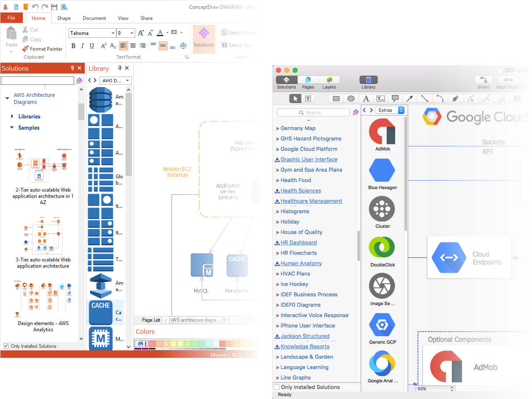This screenshot has height=399, width=532.
Task: Click the Cut scissors icon
Action: point(25,30)
